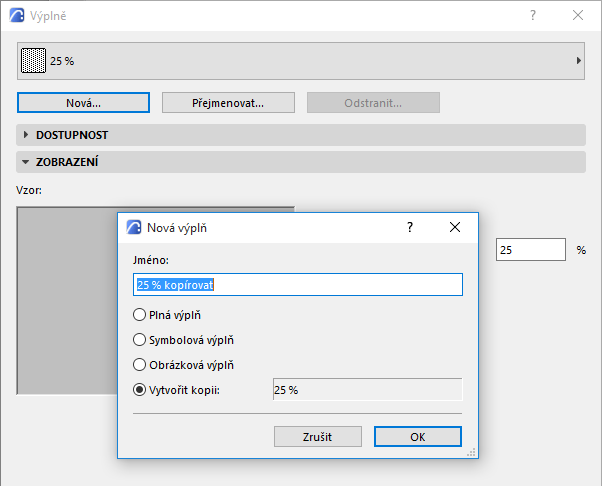Click the 25 % fill pattern icon
This screenshot has width=602, height=486.
(33, 61)
